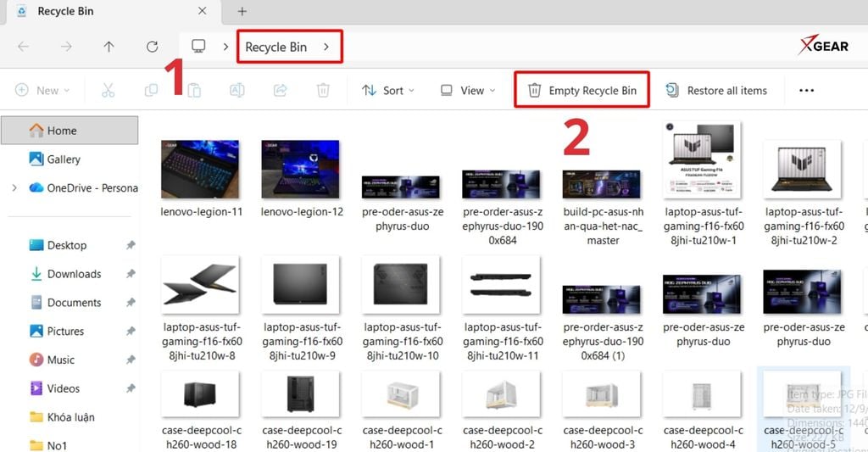Viewport: 868px width, 452px height.
Task: Open Desktop in quick access
Action: [58, 245]
